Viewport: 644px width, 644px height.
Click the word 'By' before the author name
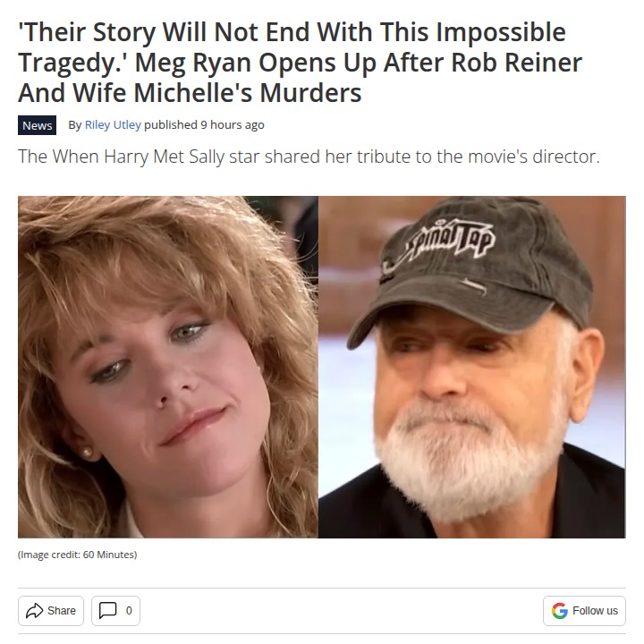75,125
